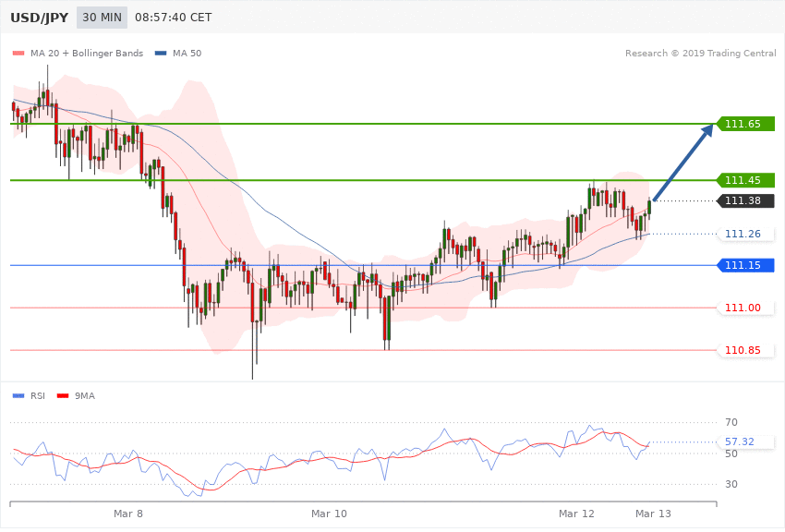Click the red 110.85 support label
This screenshot has width=785, height=532.
click(746, 350)
